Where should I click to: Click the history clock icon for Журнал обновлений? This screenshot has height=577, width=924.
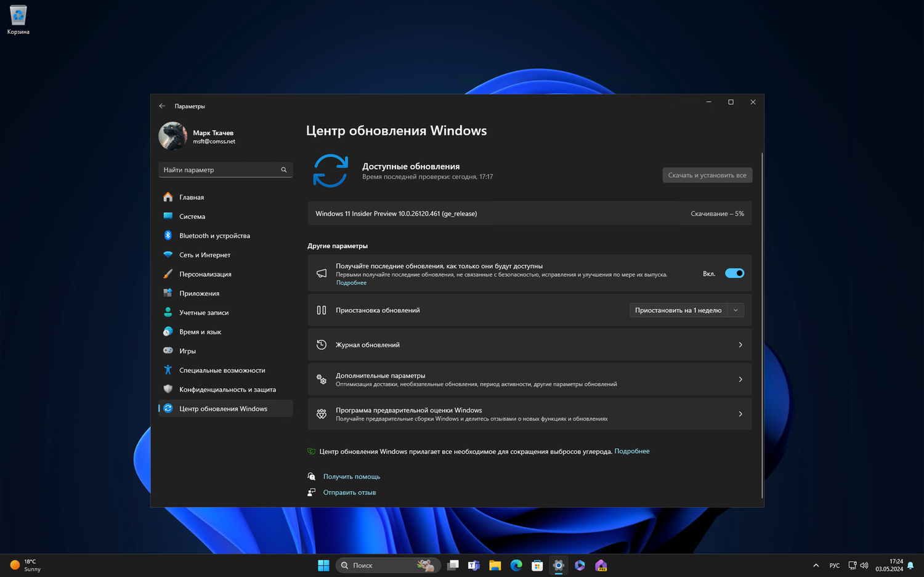[322, 345]
